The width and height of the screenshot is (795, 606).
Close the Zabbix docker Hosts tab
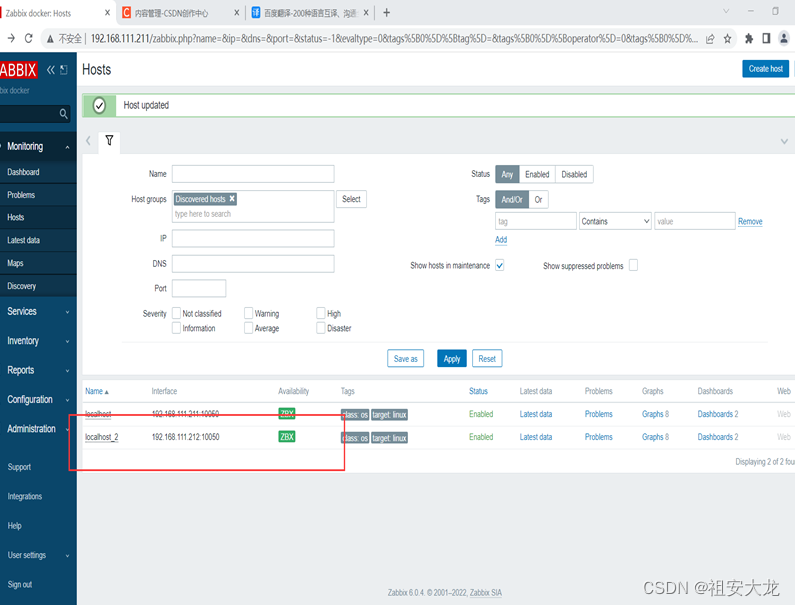pos(107,13)
